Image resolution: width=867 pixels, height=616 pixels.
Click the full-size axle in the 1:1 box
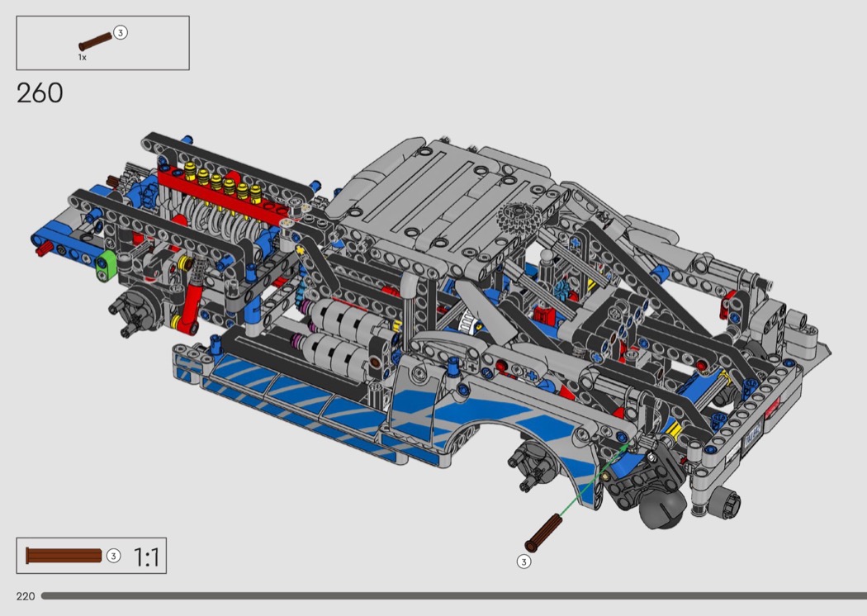click(x=64, y=556)
